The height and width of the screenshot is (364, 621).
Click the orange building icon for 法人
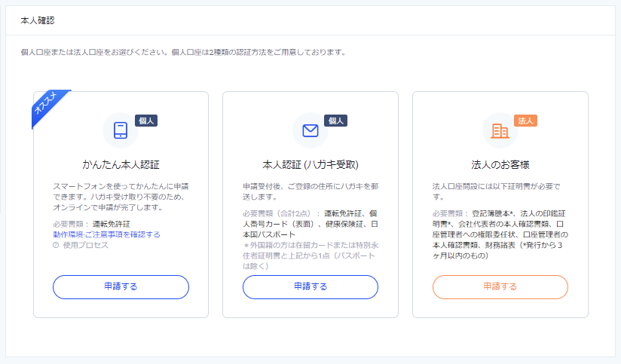[x=500, y=130]
